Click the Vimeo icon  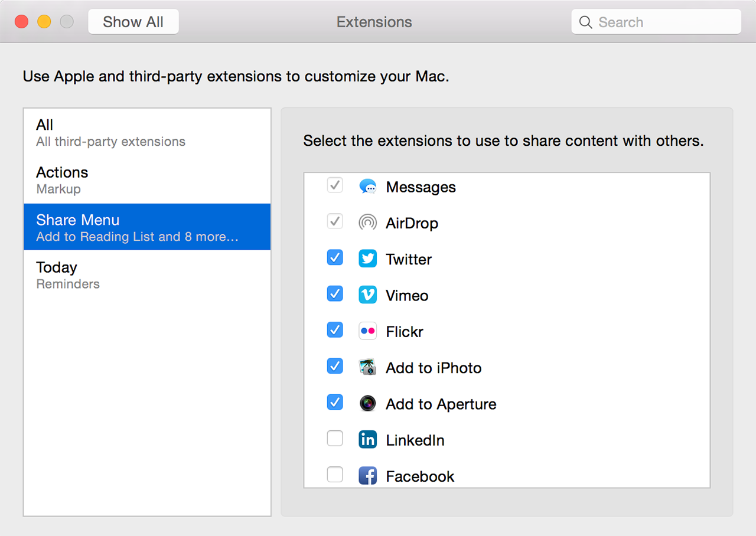coord(367,295)
